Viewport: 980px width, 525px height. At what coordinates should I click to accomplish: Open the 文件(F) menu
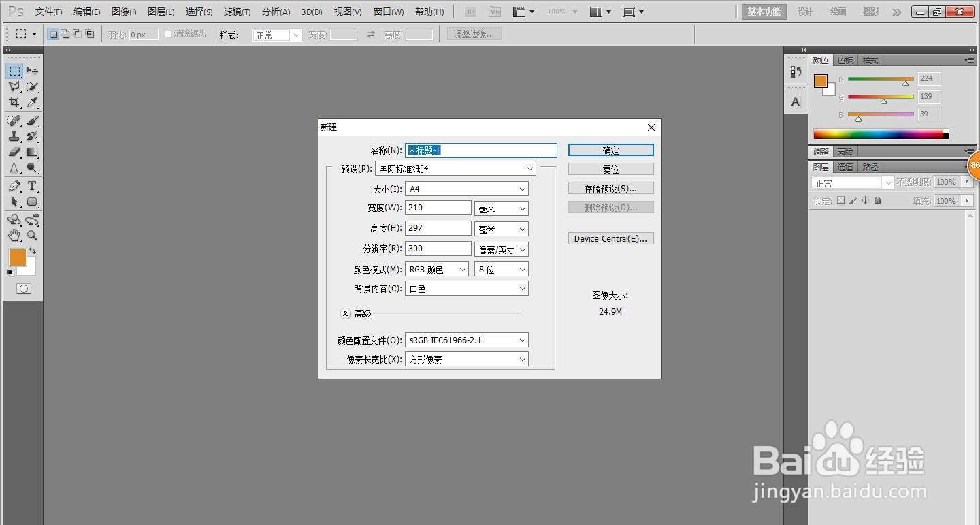click(x=48, y=12)
